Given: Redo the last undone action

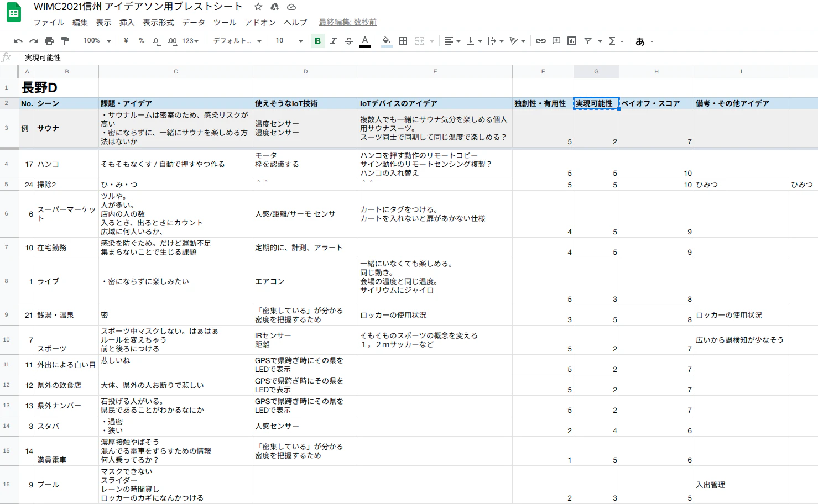Looking at the screenshot, I should (x=34, y=41).
